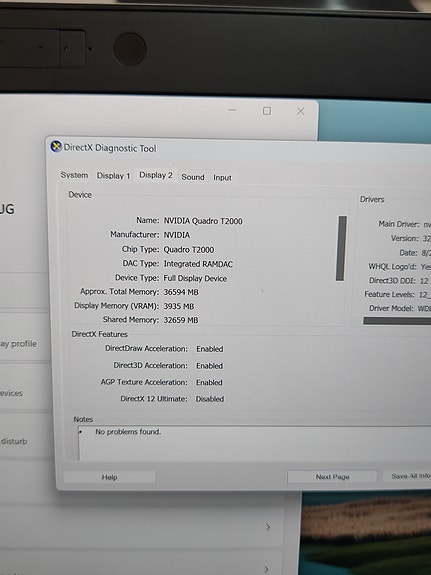Expand the lower chevron row in Settings
This screenshot has height=575, width=431.
[267, 569]
